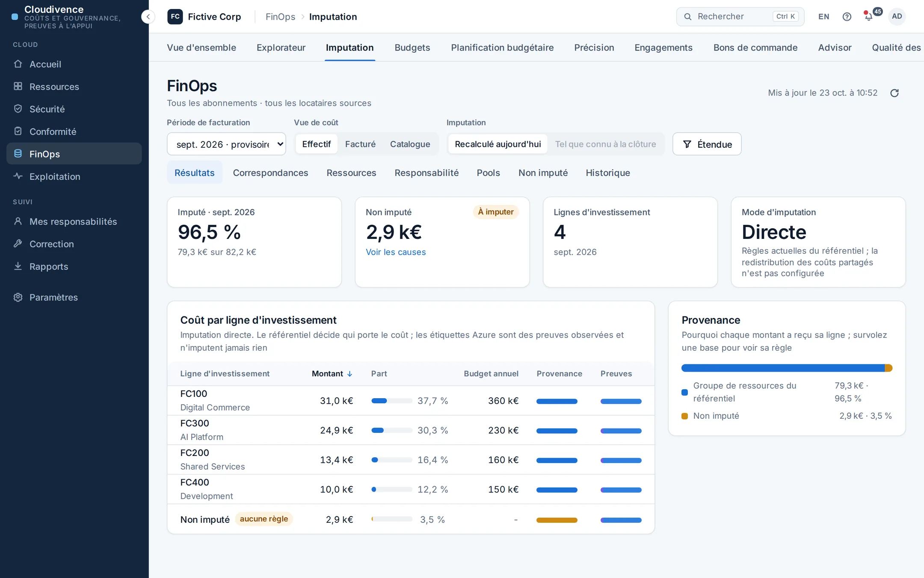Click the FinOps database icon
Viewport: 924px width, 578px height.
[x=18, y=154]
